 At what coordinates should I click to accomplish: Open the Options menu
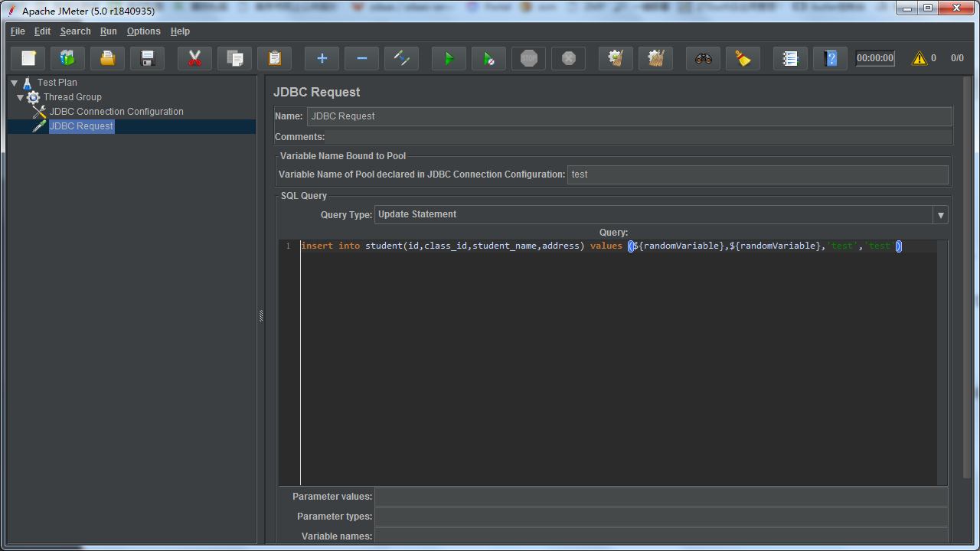(x=144, y=31)
